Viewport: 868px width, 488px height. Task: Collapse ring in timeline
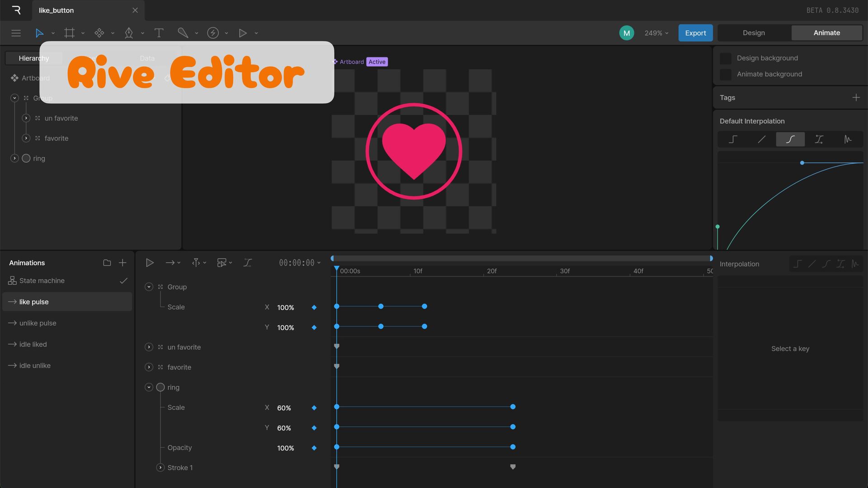click(149, 387)
